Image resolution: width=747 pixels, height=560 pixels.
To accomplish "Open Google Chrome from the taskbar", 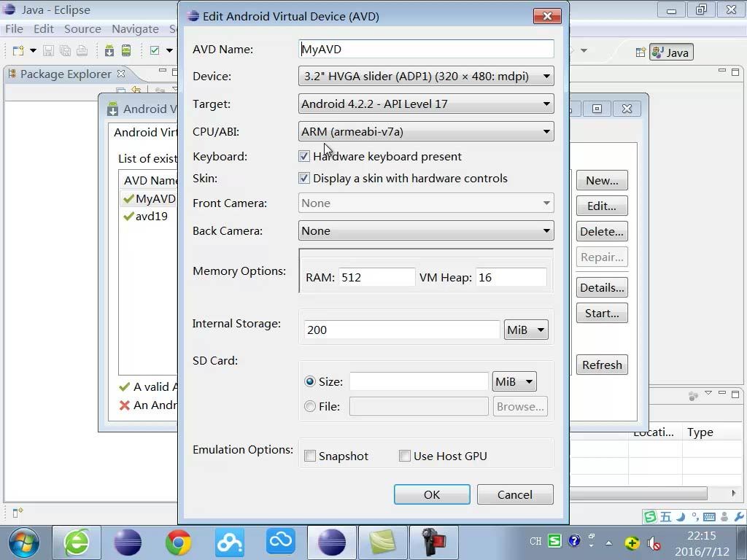I will pyautogui.click(x=178, y=542).
